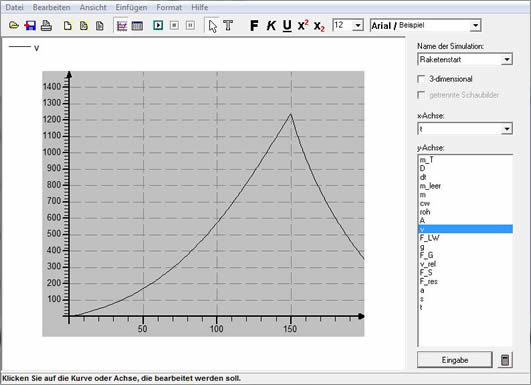The width and height of the screenshot is (531, 385).
Task: Select g in the y-Achse list
Action: pos(466,247)
